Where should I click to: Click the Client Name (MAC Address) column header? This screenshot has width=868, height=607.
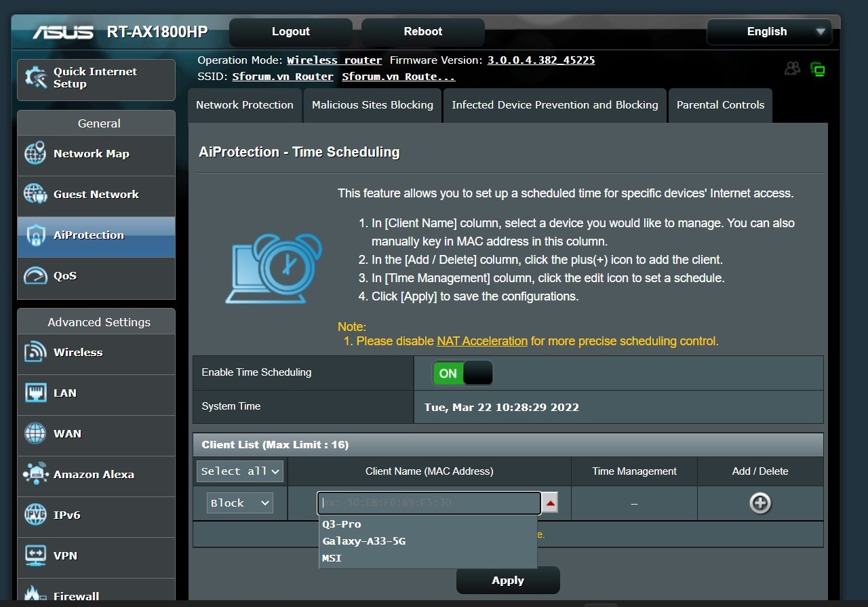point(429,471)
